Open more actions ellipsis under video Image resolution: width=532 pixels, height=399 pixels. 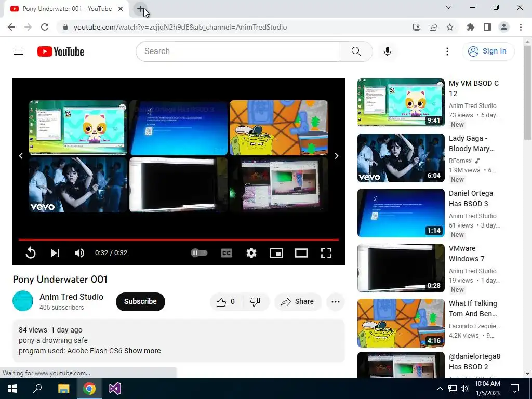[336, 302]
